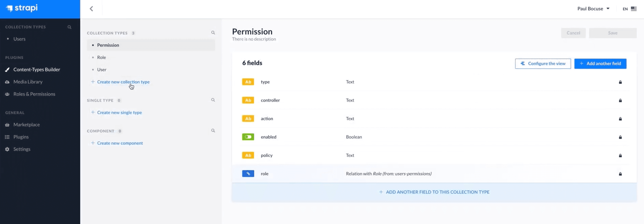This screenshot has width=644, height=224.
Task: Go to Media Library
Action: click(x=28, y=82)
